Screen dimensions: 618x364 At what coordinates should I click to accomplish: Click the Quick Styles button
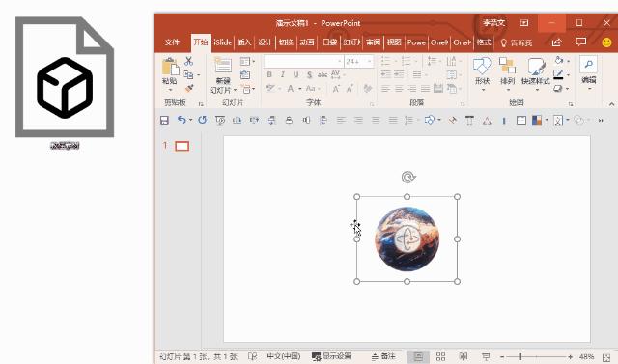coord(536,70)
